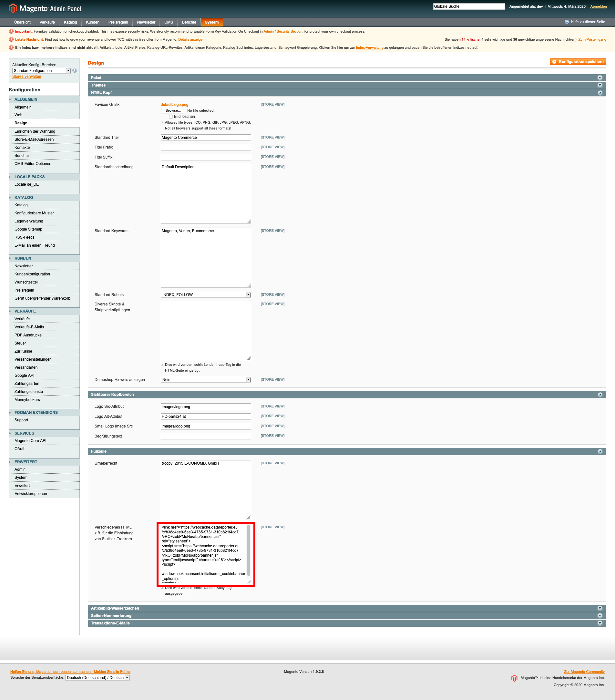Screen dimensions: 615x700
Task: Open the Newsletter menu
Action: (146, 22)
